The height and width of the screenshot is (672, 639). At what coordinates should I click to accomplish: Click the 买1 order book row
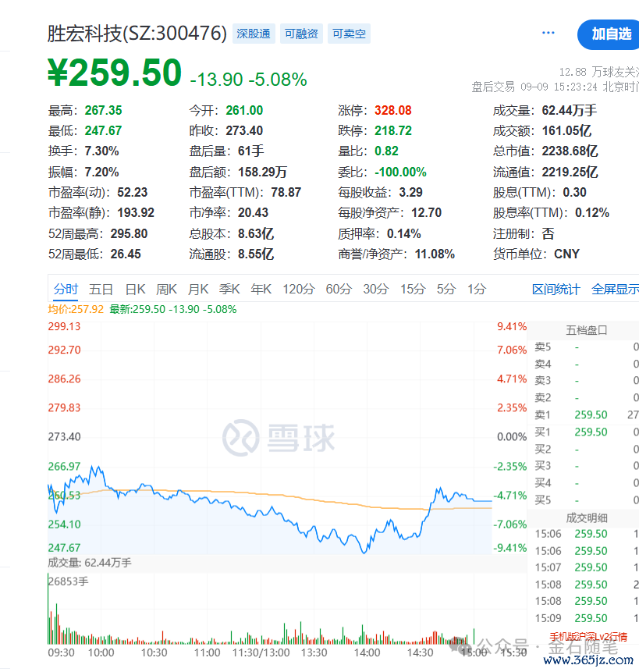pyautogui.click(x=586, y=432)
